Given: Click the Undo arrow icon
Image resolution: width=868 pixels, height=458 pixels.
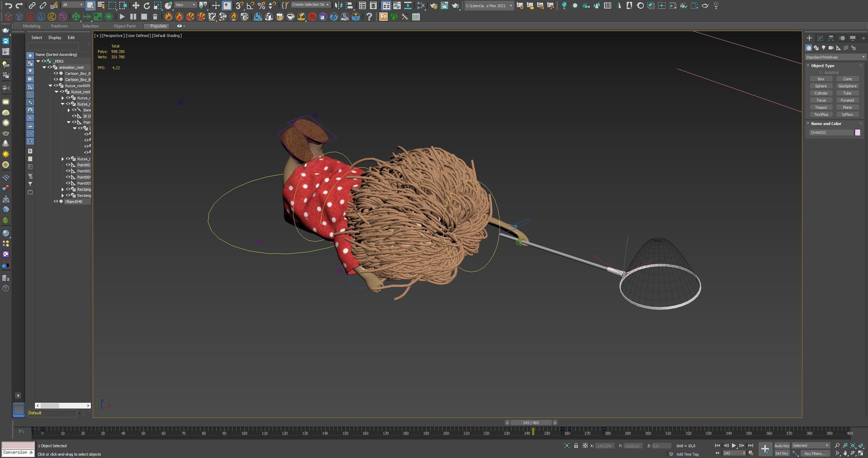Looking at the screenshot, I should coord(8,5).
